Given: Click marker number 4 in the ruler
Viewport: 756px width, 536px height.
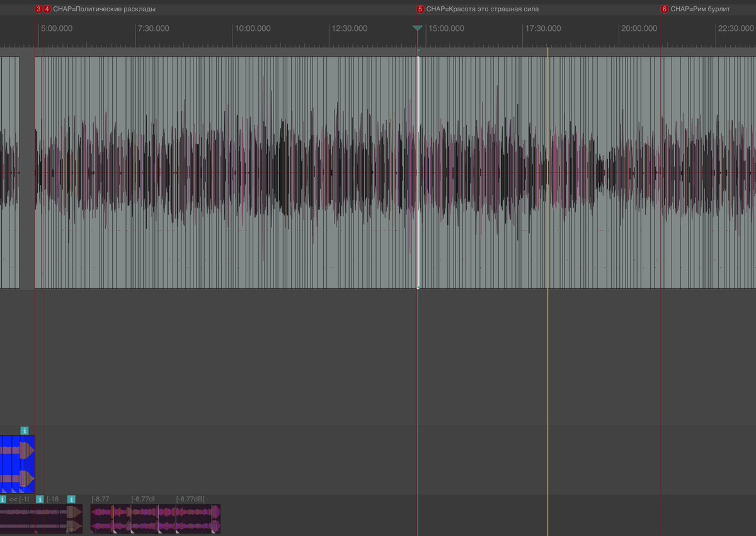Looking at the screenshot, I should click(47, 9).
